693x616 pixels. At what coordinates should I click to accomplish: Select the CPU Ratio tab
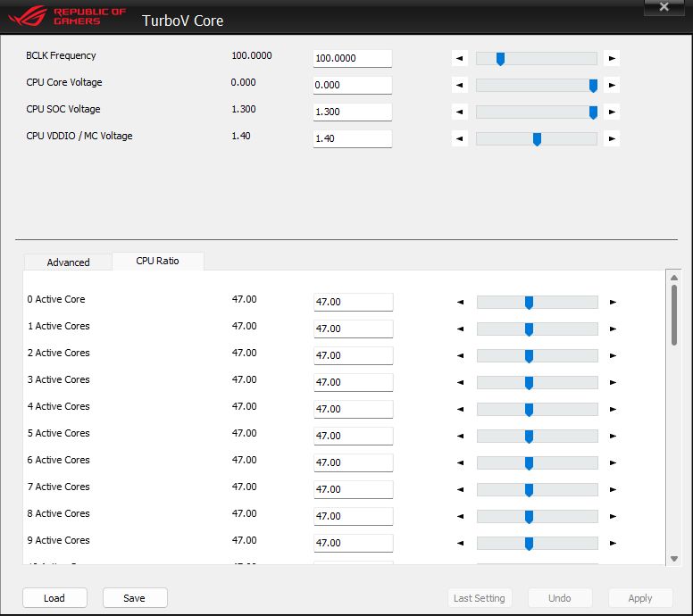pos(158,261)
